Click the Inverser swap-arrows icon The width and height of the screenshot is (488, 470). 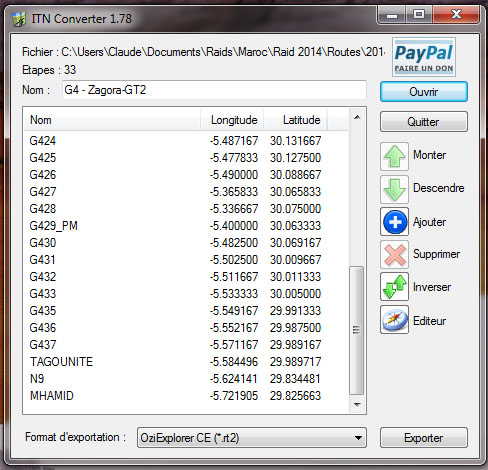pyautogui.click(x=394, y=287)
